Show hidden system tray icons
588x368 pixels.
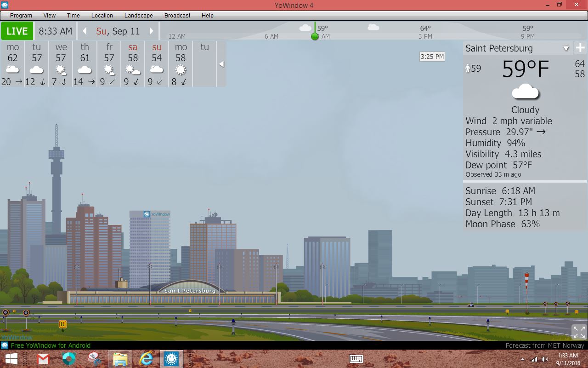tap(522, 359)
